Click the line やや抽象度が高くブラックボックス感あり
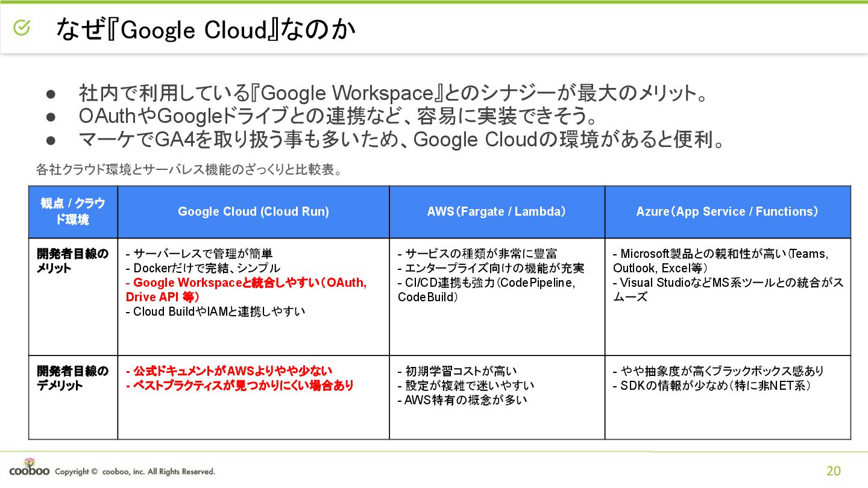 tap(718, 371)
